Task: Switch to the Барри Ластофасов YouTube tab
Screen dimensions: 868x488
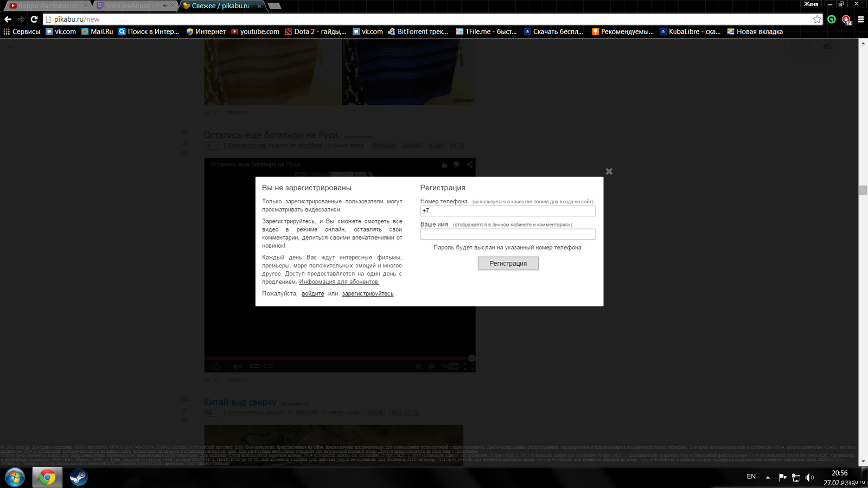Action: pos(48,6)
